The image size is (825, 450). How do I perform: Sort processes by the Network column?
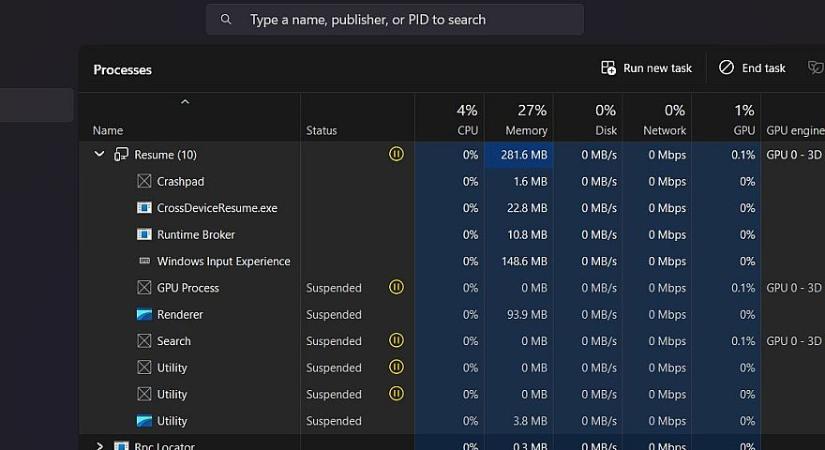pyautogui.click(x=665, y=119)
